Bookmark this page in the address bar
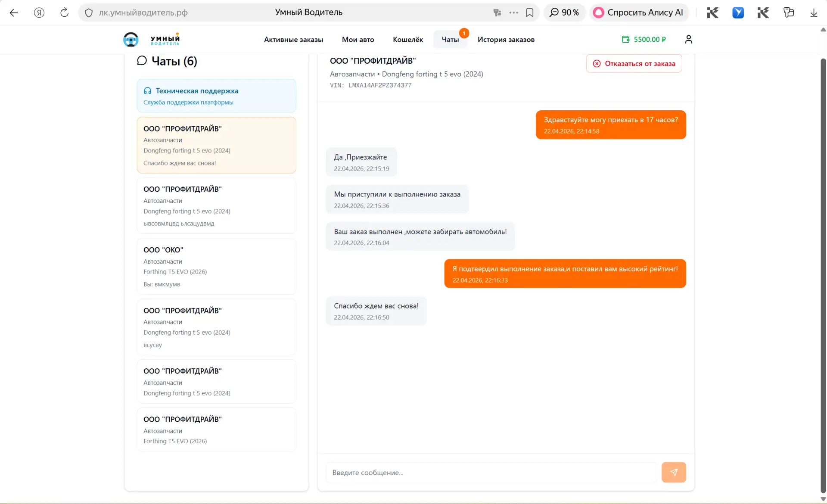The image size is (827, 504). point(529,12)
